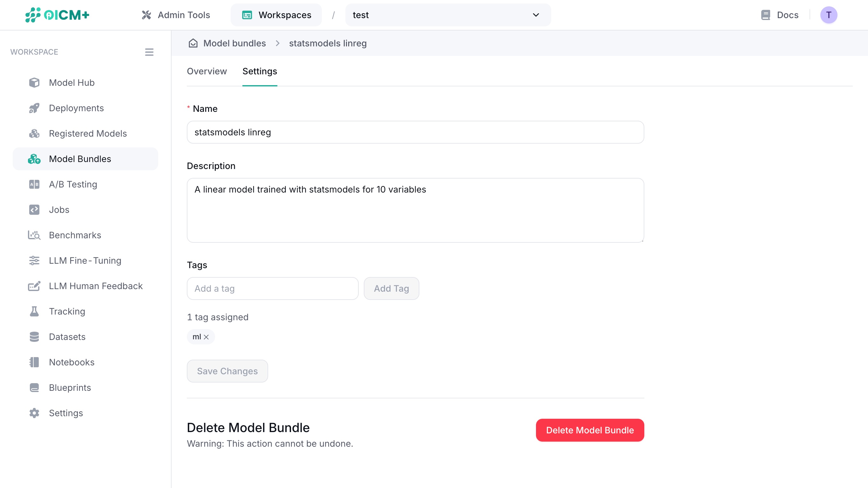Screen dimensions: 868x488
Task: Open the A/B Testing section
Action: [72, 184]
